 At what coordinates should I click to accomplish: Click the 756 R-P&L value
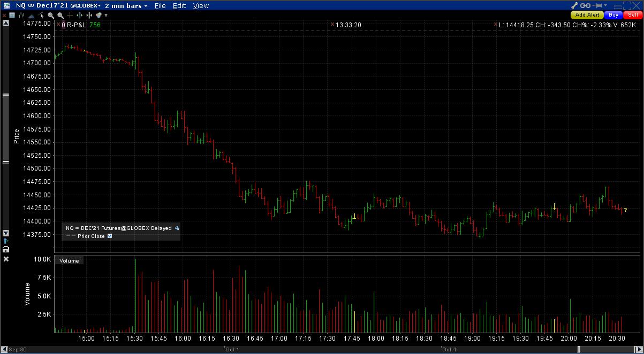(x=95, y=25)
